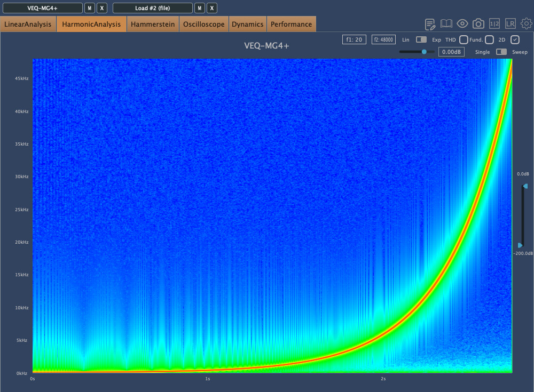Click the eye view icon
Image resolution: width=534 pixels, height=392 pixels.
click(x=462, y=24)
